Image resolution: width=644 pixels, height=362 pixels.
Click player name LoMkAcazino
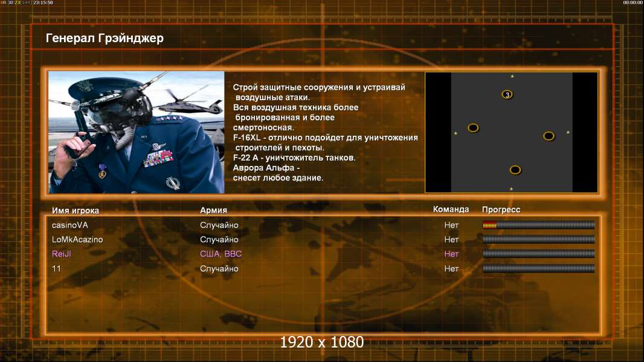click(77, 240)
